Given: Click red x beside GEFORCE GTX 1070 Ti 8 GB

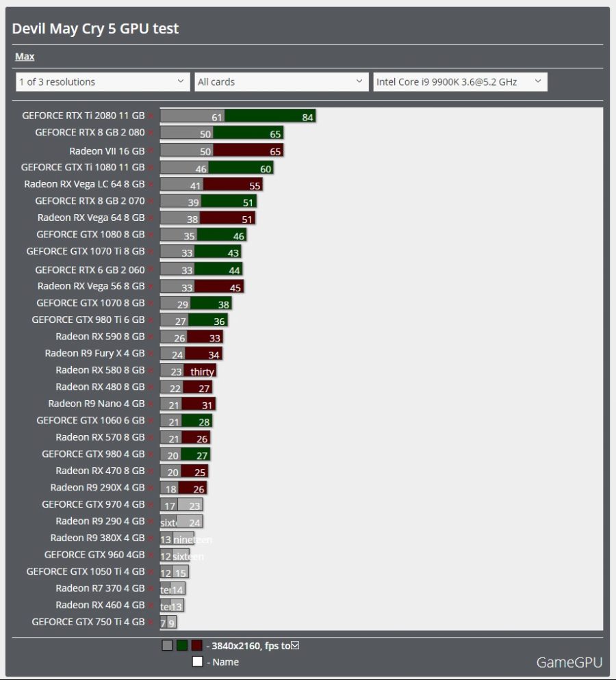Looking at the screenshot, I should 151,252.
